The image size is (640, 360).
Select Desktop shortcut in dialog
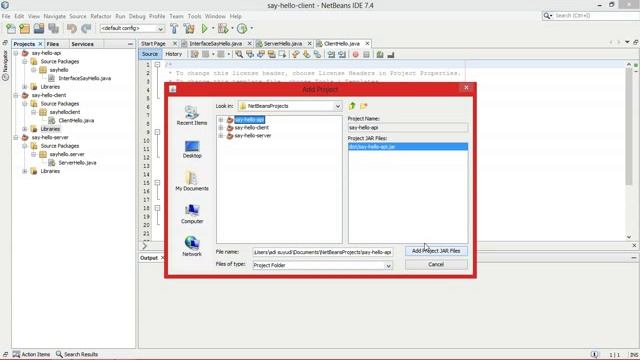point(192,149)
